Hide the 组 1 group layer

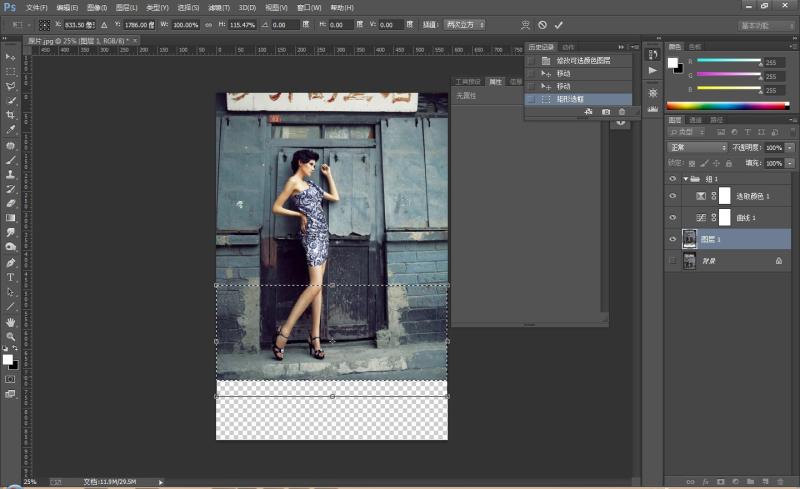click(x=672, y=179)
